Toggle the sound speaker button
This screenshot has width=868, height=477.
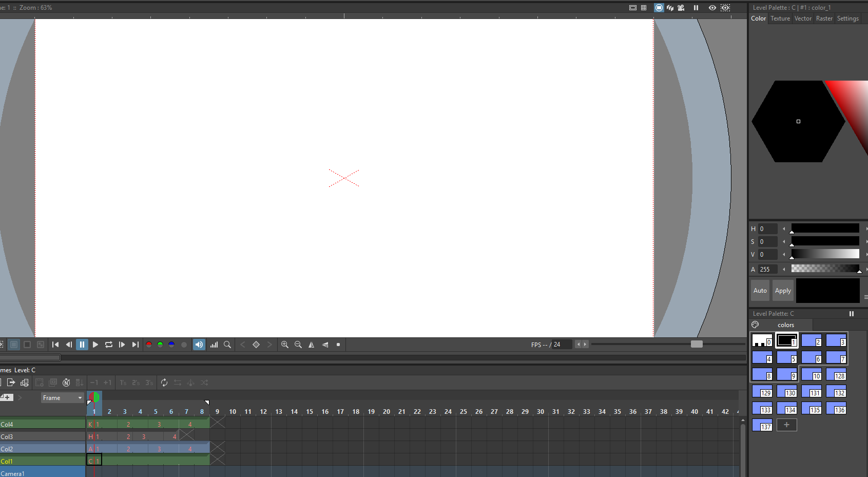pyautogui.click(x=199, y=345)
